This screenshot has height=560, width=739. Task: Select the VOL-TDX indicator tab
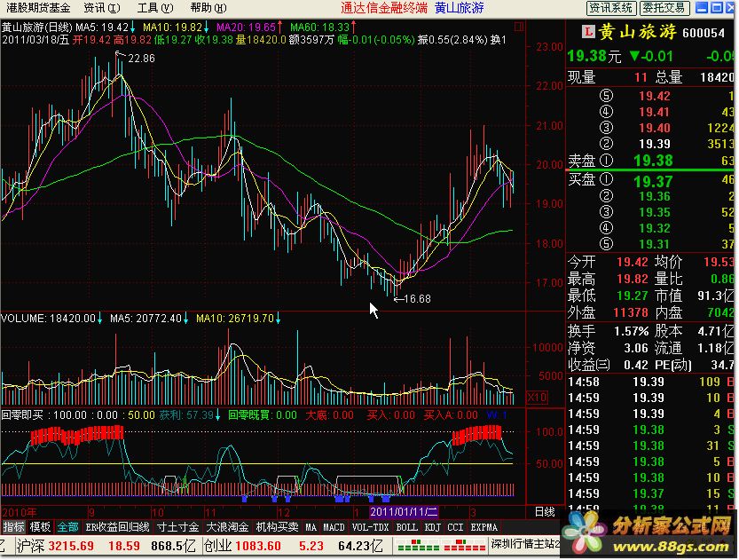click(x=370, y=527)
